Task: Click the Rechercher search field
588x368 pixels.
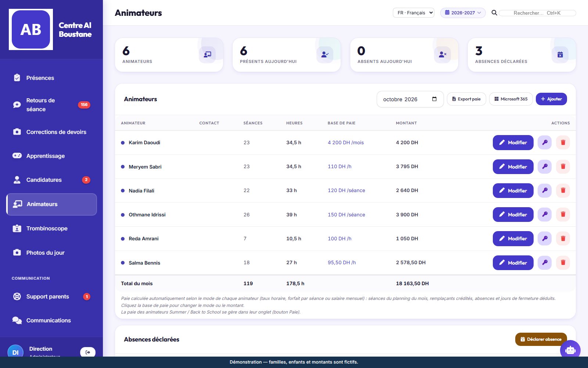Action: (x=537, y=13)
